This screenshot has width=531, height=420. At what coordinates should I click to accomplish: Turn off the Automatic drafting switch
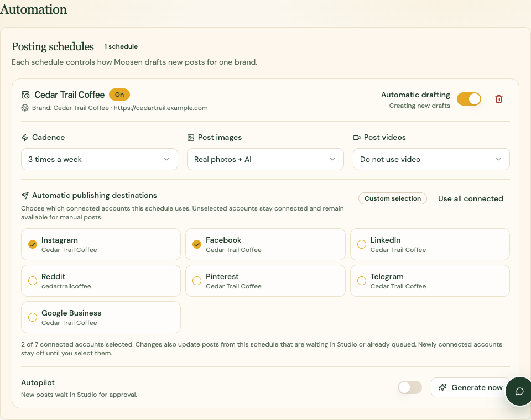coord(469,99)
